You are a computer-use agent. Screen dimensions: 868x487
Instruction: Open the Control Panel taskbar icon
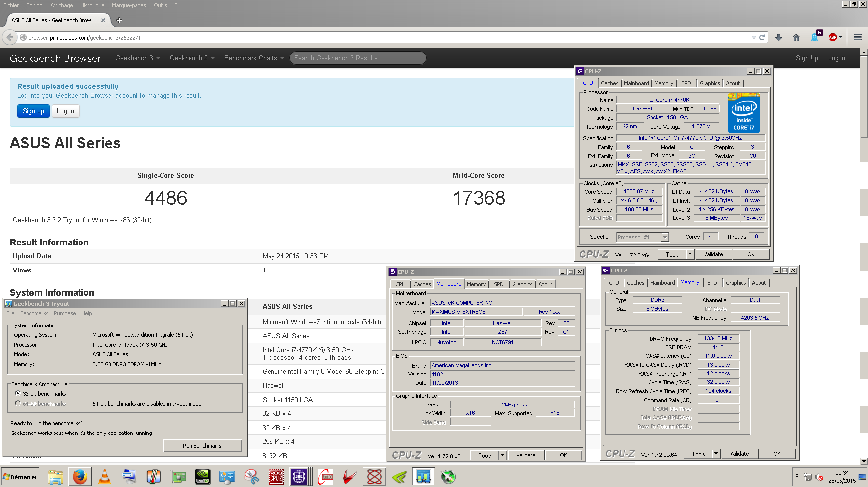pos(227,477)
